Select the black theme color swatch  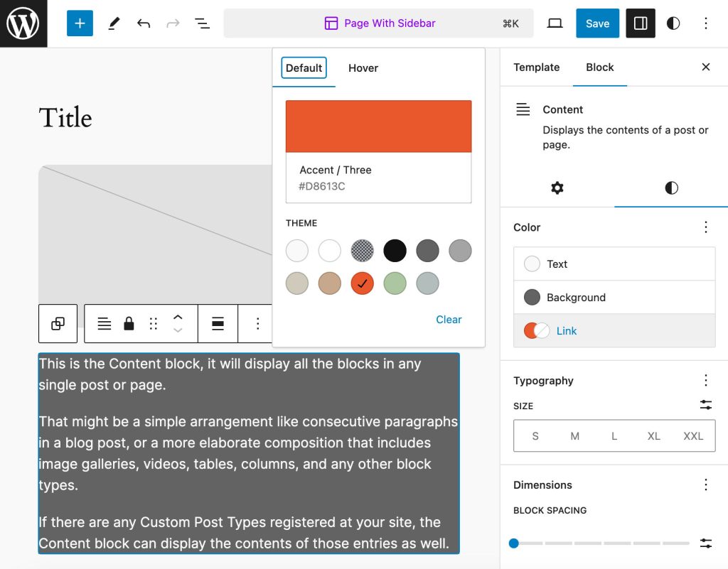pos(395,250)
